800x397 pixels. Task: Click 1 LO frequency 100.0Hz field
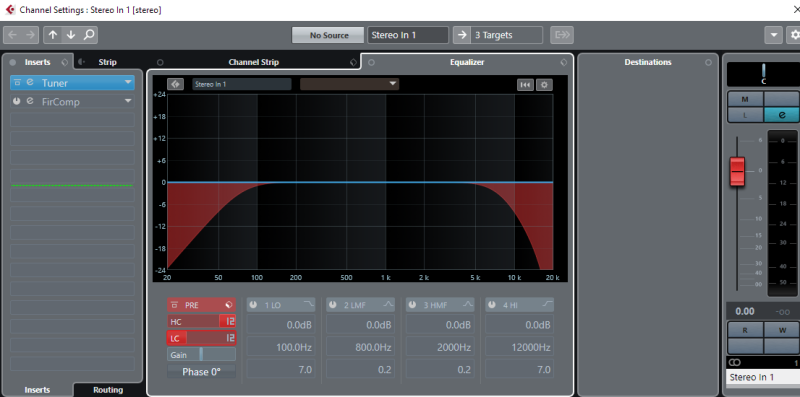[x=281, y=348]
